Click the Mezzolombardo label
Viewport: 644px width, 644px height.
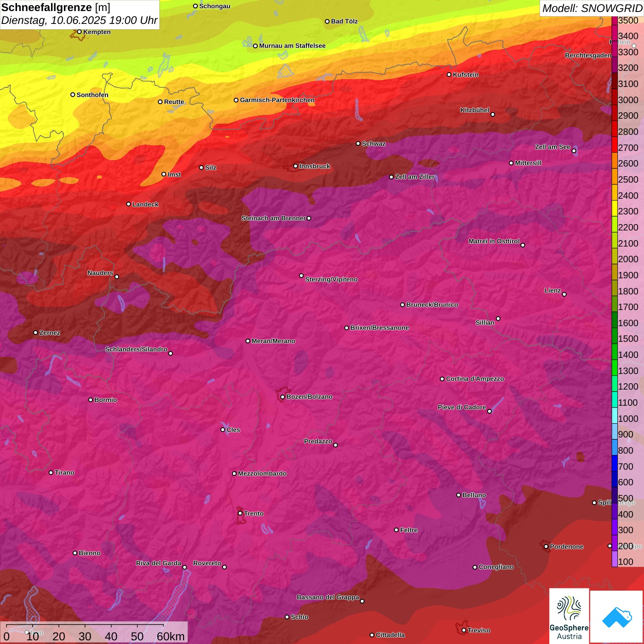point(262,473)
